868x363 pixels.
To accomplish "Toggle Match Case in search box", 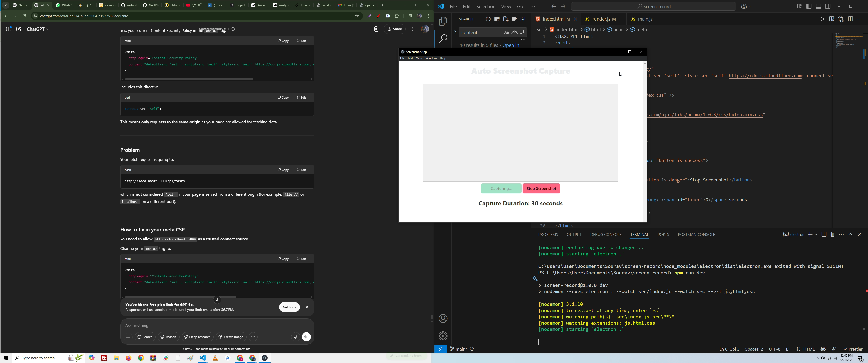I will point(506,32).
